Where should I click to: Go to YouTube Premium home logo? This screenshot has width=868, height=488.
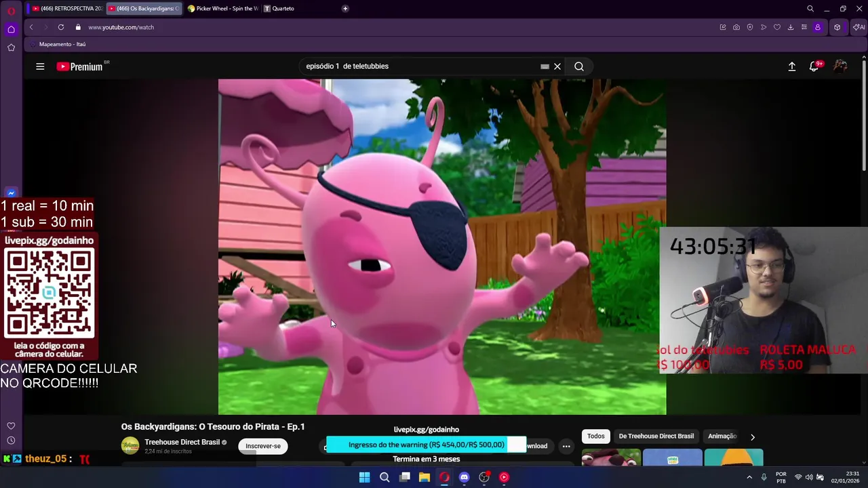[x=80, y=66]
